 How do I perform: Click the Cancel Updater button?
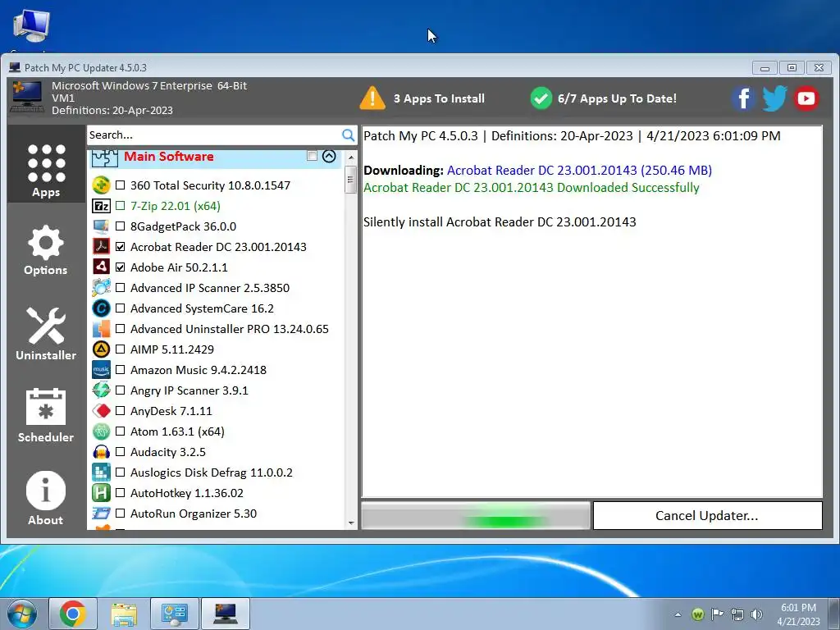(708, 515)
